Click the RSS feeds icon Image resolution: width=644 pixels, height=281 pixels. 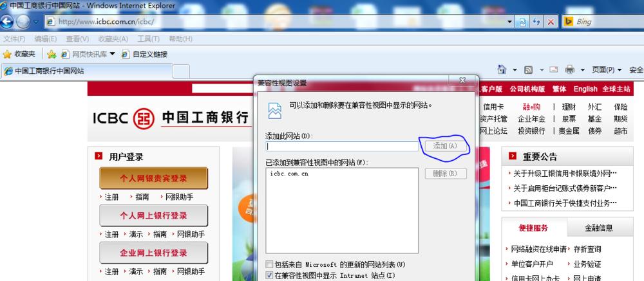pyautogui.click(x=529, y=70)
